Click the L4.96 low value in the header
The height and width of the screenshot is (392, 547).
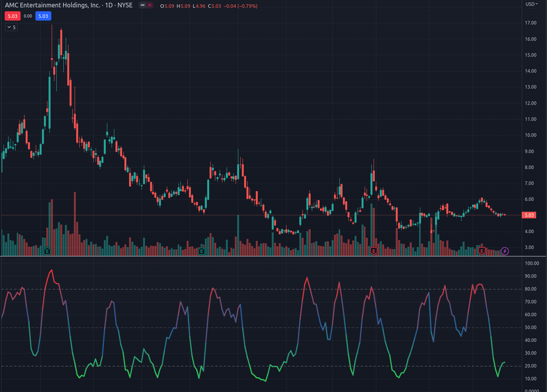pos(199,6)
